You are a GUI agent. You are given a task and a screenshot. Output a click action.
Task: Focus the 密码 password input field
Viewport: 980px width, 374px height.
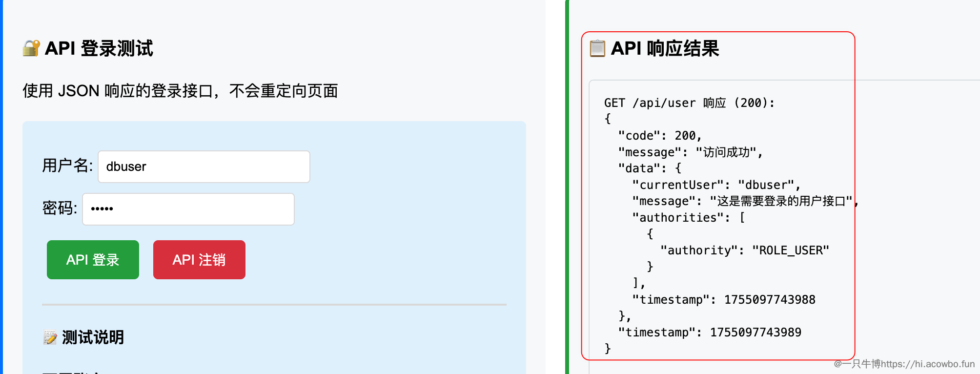(188, 209)
